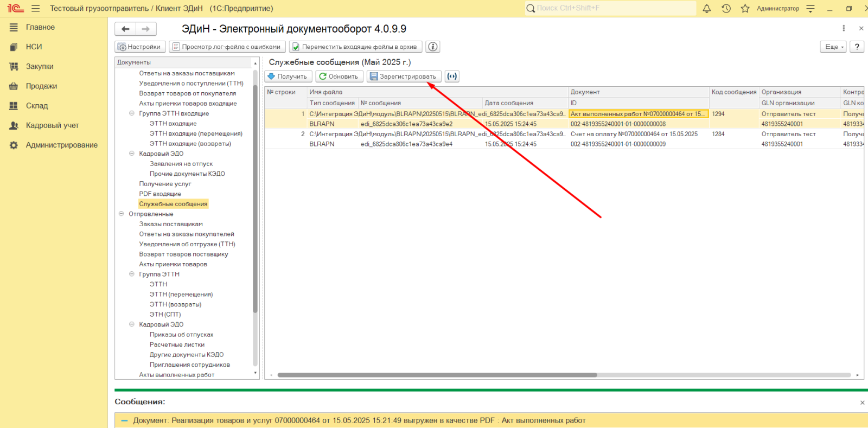Click the back arrow navigation button
Screen dimensions: 868x428
point(125,29)
